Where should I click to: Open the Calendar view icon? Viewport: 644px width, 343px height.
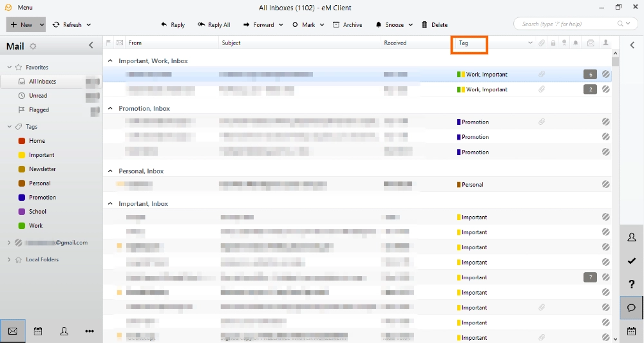38,331
